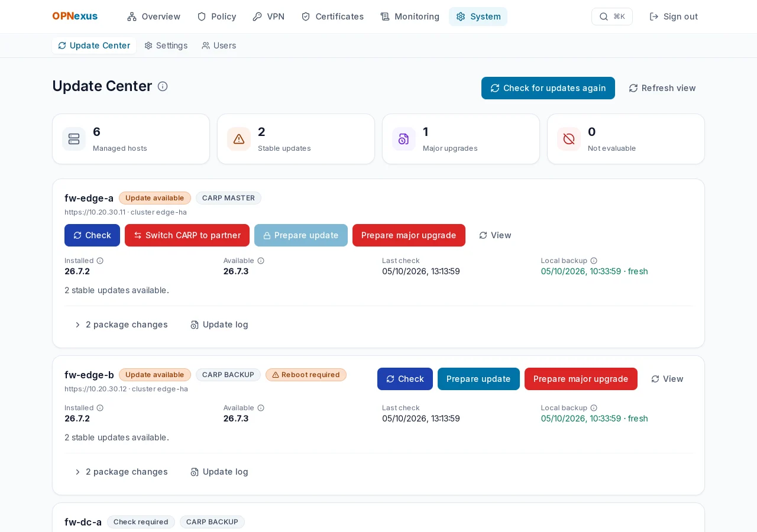Open Update log for fw-edge-a

tap(219, 325)
